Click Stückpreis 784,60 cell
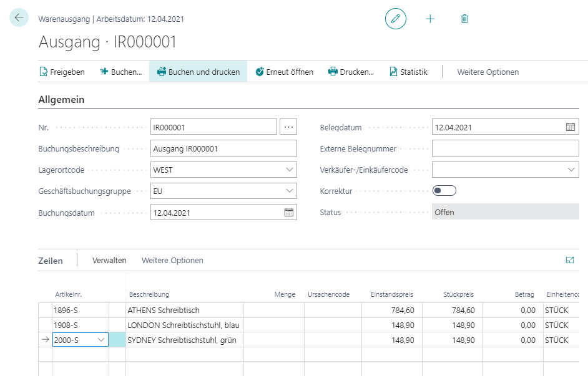Screen dimensions: 588x376 [x=453, y=310]
